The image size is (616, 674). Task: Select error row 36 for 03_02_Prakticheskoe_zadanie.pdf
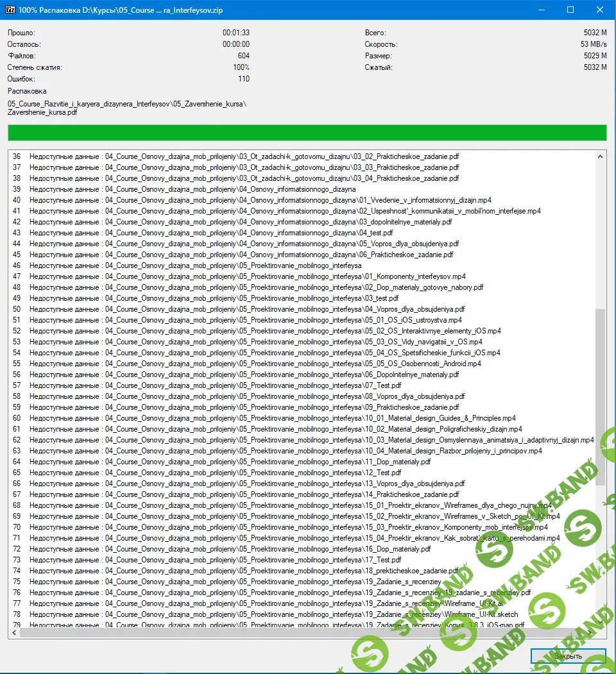(x=244, y=156)
